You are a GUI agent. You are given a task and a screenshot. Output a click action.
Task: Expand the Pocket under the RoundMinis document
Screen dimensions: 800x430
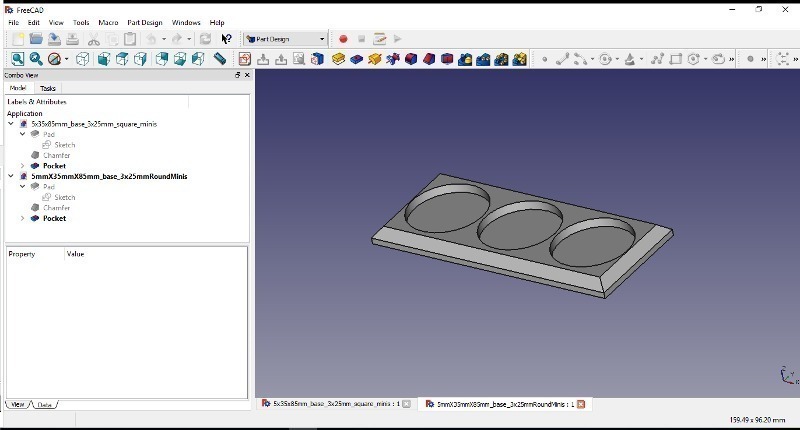(x=23, y=218)
